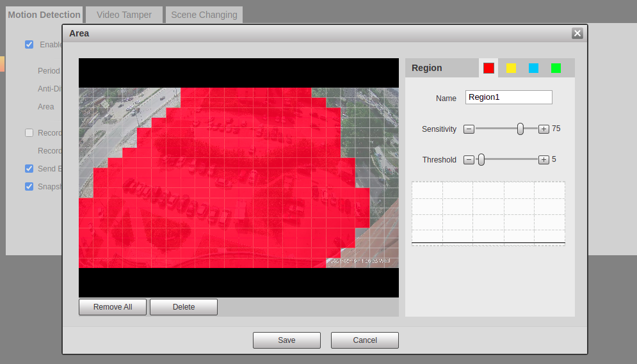The image size is (637, 364).
Task: Toggle the Enable checkbox
Action: 29,45
